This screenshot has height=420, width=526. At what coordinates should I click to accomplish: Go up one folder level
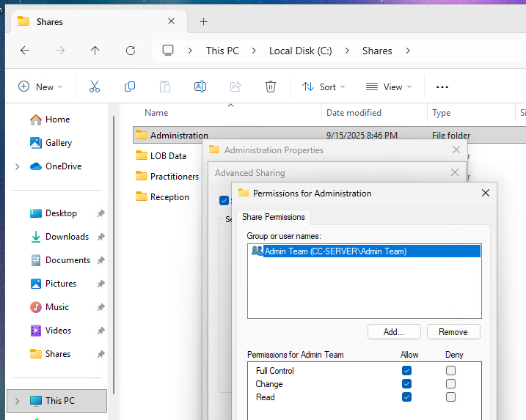point(95,51)
